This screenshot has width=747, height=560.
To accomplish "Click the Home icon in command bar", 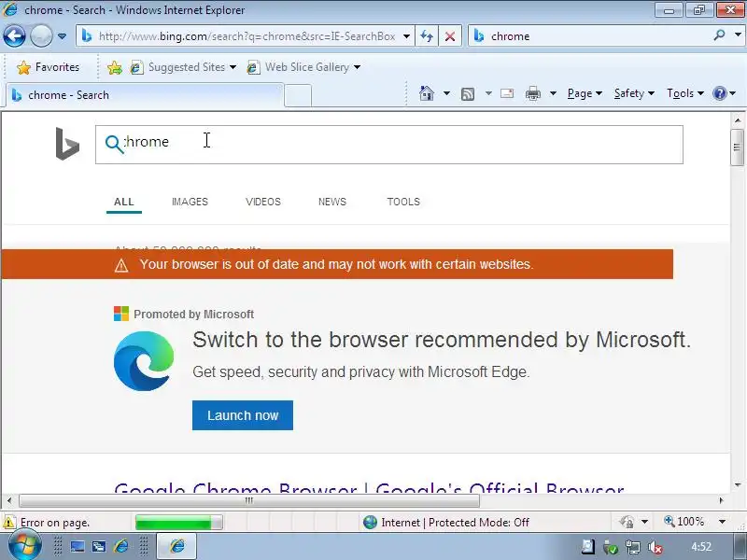I will point(427,93).
